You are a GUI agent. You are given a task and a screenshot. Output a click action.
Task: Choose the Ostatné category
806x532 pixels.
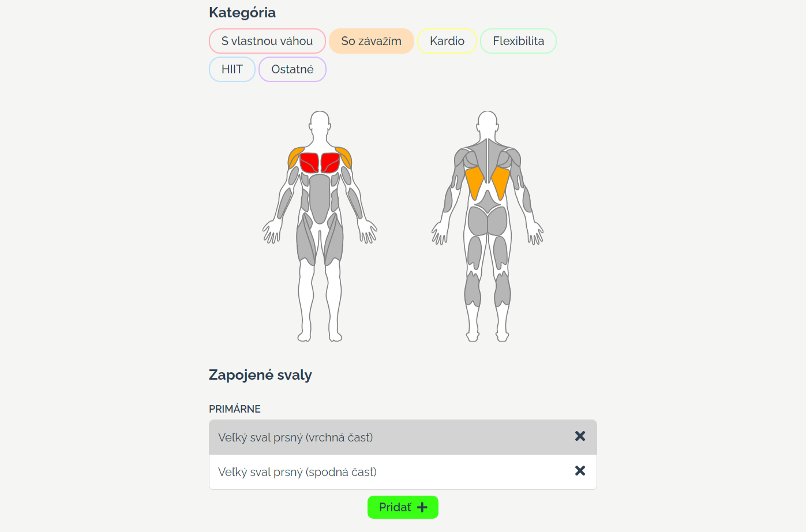pyautogui.click(x=293, y=69)
